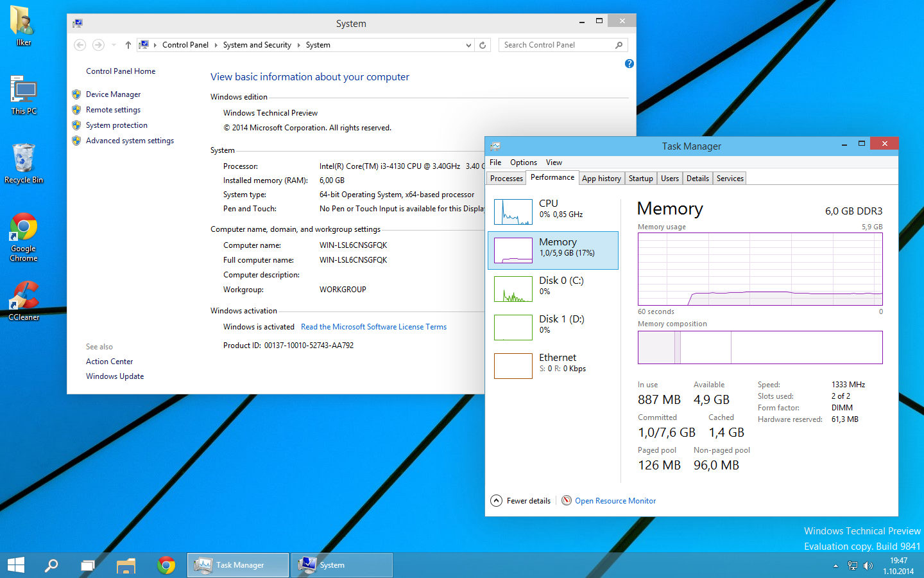Go back in the System window
The height and width of the screenshot is (578, 924).
80,45
